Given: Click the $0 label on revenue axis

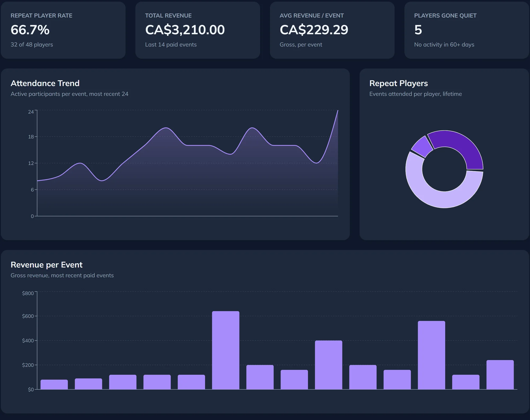Looking at the screenshot, I should coord(31,390).
